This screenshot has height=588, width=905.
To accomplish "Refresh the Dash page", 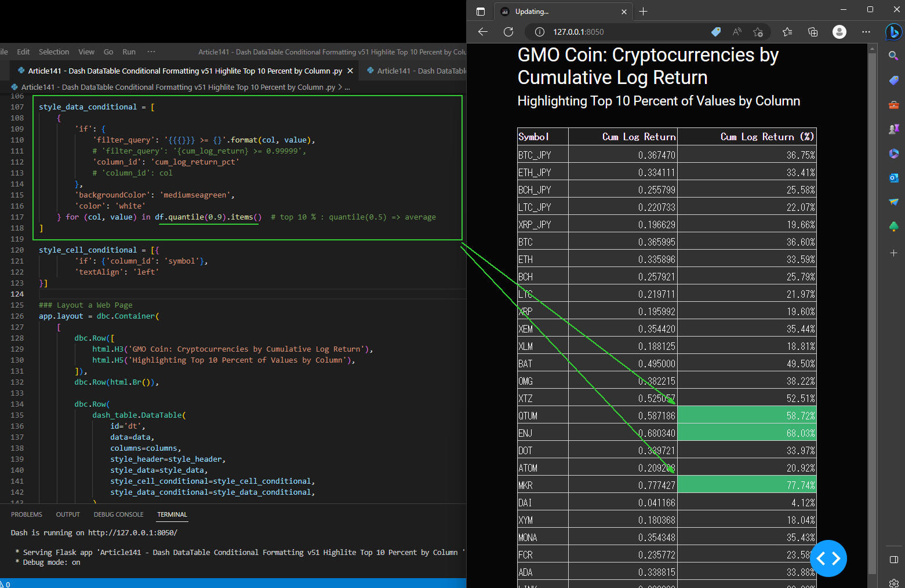I will 508,32.
